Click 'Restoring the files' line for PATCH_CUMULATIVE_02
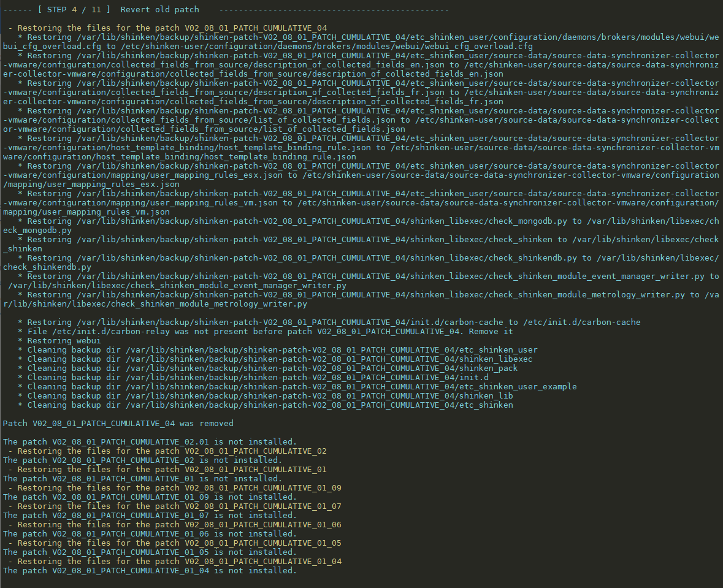The height and width of the screenshot is (588, 723). tap(172, 451)
